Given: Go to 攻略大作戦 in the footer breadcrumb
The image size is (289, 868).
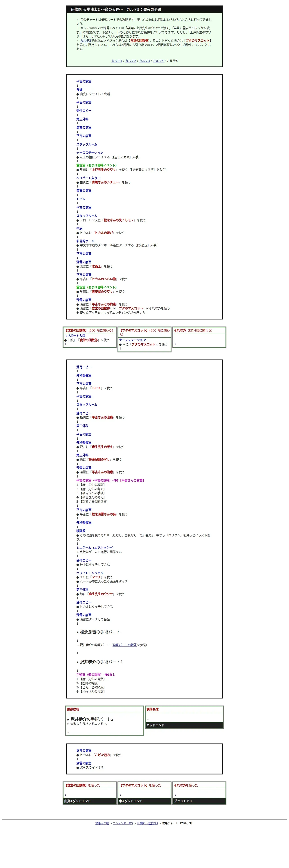Looking at the screenshot, I should 102,823.
